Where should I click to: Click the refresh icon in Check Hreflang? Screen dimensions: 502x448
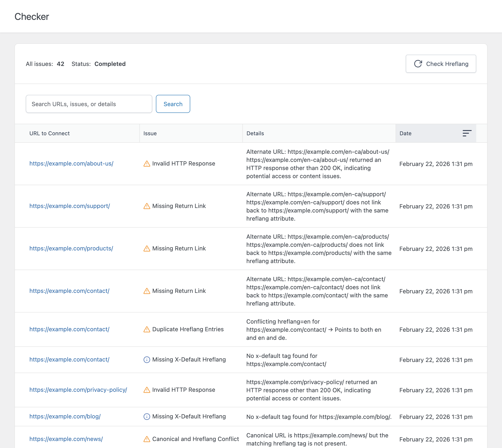click(x=418, y=64)
